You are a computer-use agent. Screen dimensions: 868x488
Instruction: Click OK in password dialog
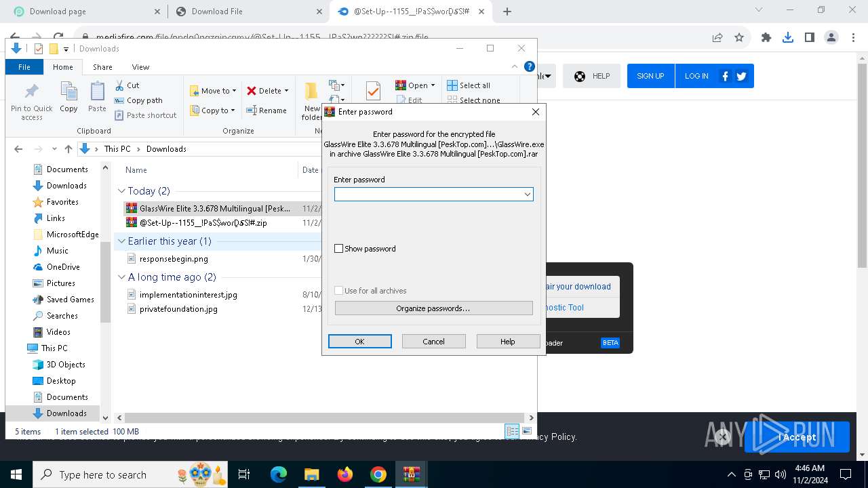click(360, 342)
